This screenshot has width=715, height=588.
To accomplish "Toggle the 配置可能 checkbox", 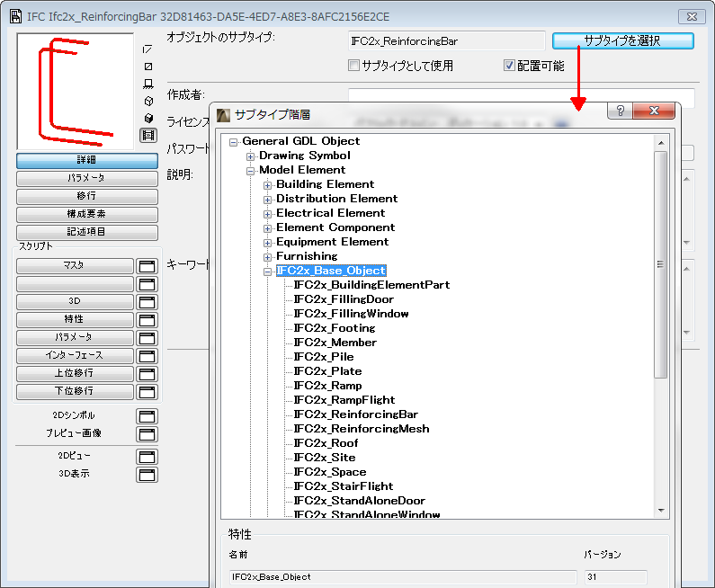I will [x=509, y=65].
